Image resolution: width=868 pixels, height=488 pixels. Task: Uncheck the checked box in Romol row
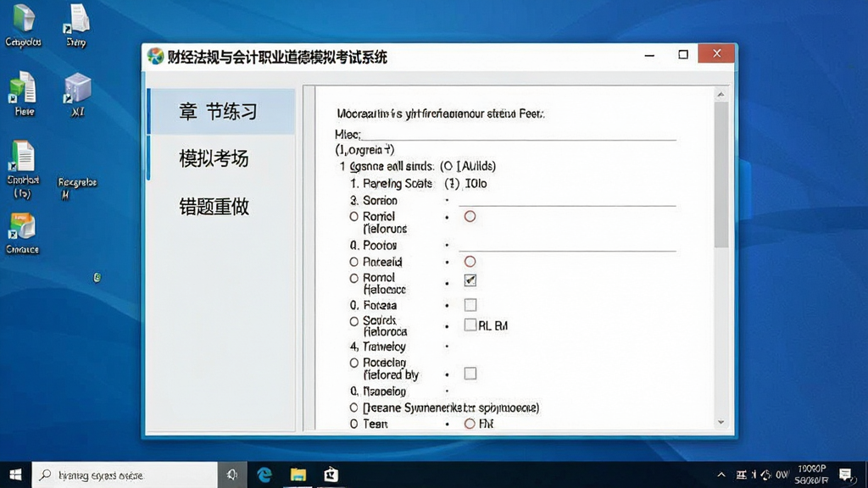tap(470, 280)
